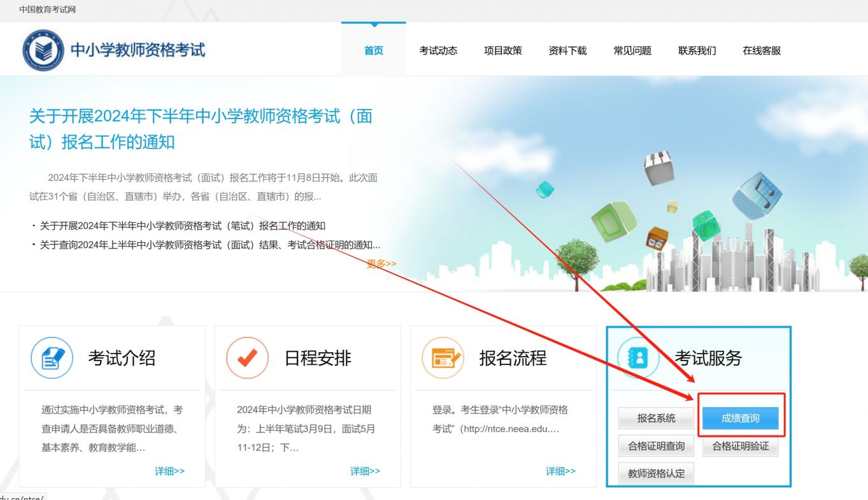Click the 考试介绍 description text
The height and width of the screenshot is (500, 868).
[x=112, y=429]
